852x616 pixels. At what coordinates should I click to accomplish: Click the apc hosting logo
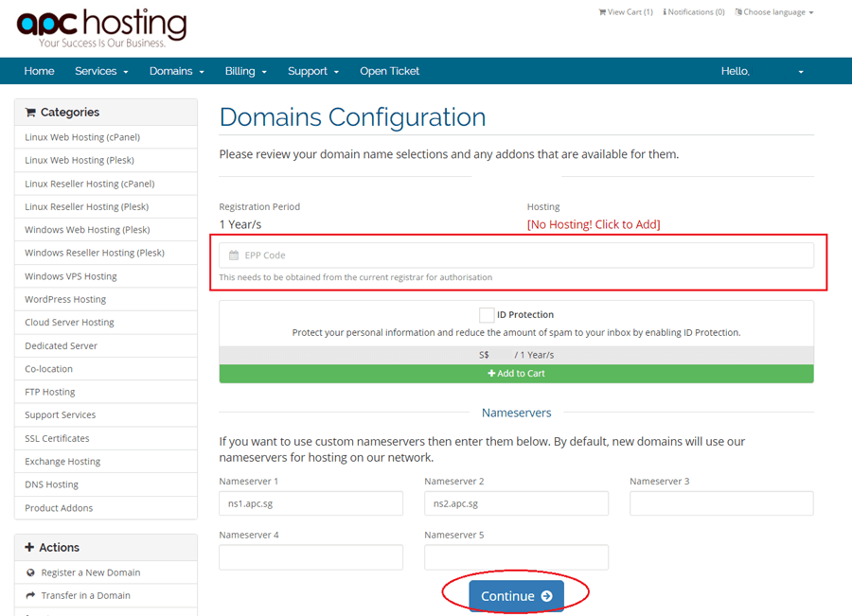(101, 27)
